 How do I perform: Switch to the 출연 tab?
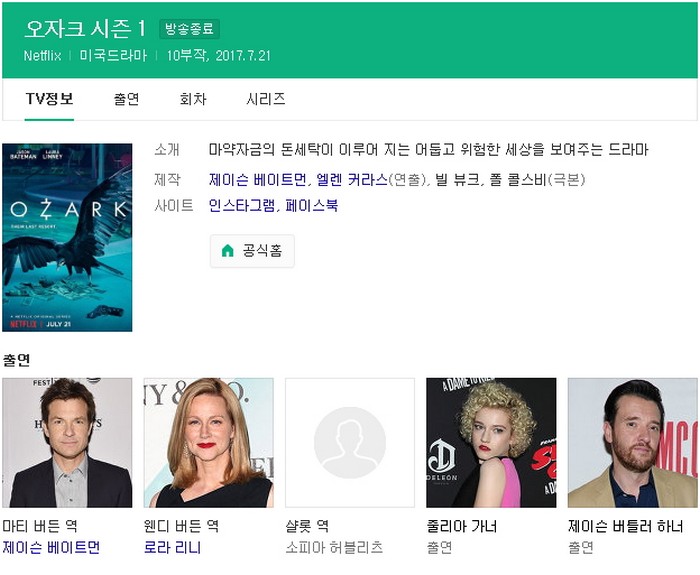click(126, 99)
